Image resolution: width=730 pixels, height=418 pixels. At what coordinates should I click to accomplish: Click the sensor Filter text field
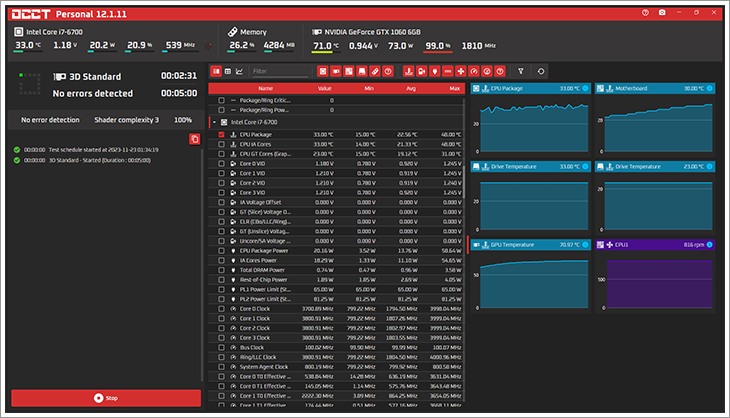(280, 71)
